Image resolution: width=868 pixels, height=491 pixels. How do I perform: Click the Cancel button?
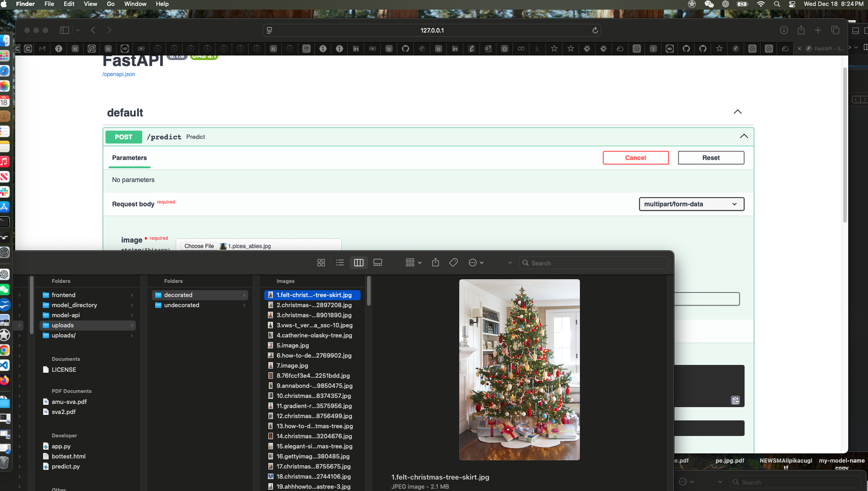pyautogui.click(x=635, y=158)
